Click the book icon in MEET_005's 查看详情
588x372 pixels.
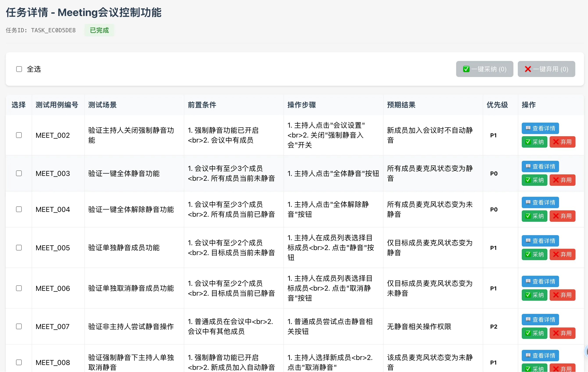(x=528, y=241)
